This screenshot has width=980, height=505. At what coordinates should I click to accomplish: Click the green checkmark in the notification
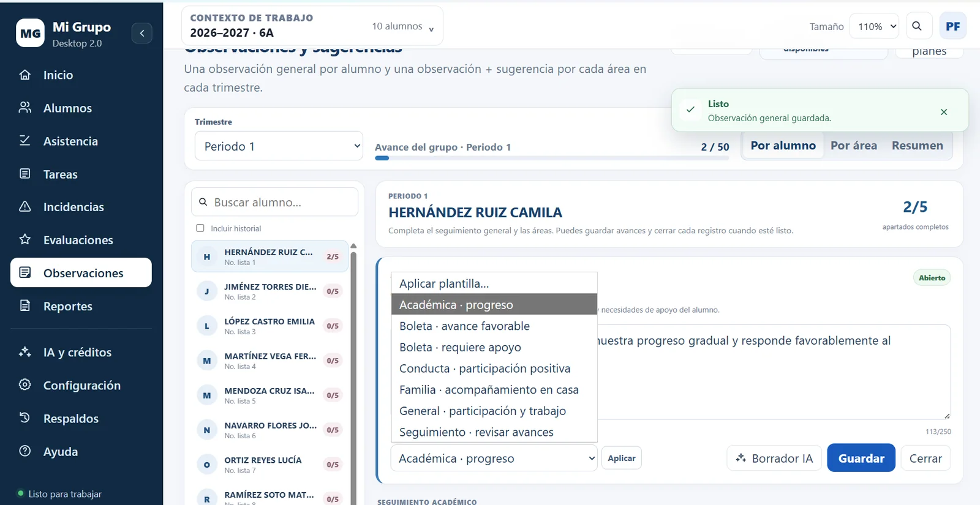tap(690, 110)
